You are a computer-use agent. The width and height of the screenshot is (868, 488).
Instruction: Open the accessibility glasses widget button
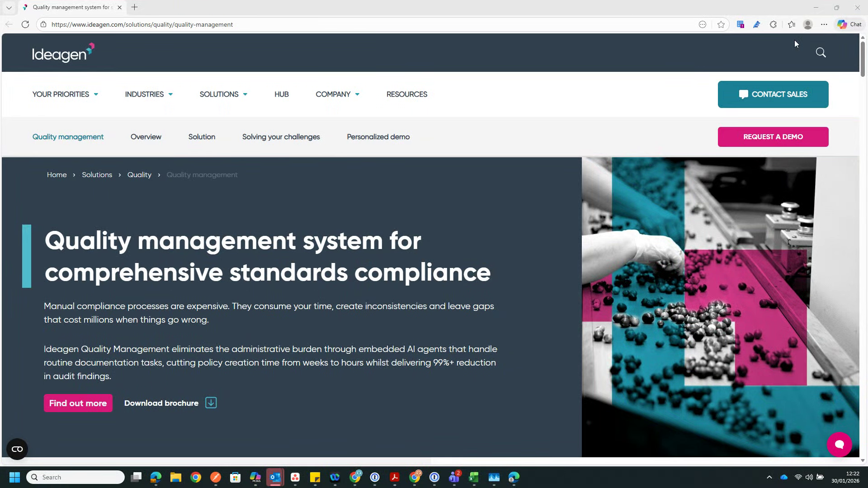coord(17,449)
